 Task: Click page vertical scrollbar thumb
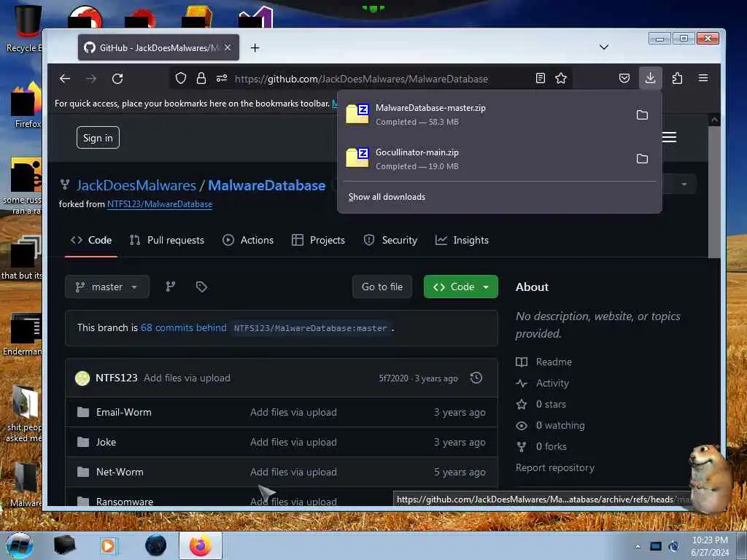click(714, 192)
